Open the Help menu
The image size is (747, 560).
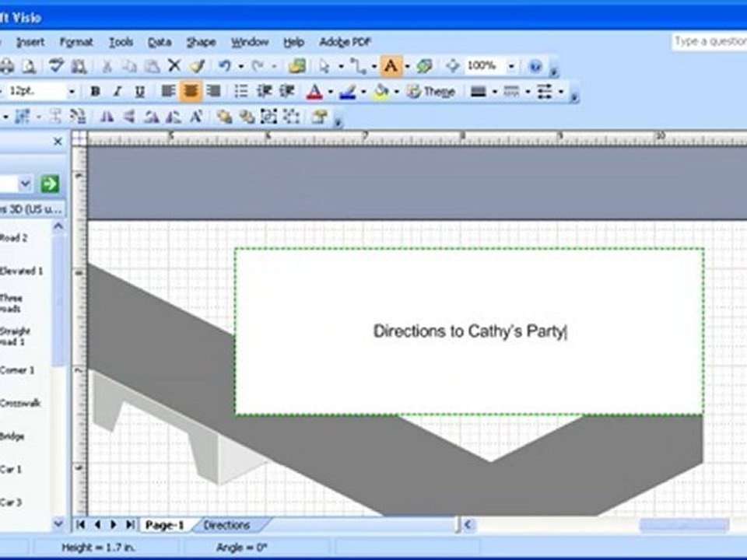coord(293,42)
